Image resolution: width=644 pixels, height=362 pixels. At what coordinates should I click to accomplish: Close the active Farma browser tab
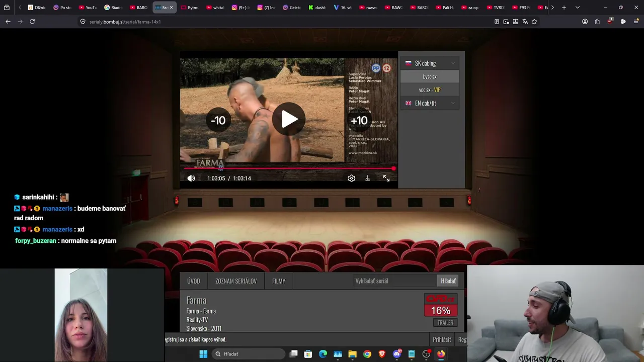coord(171,8)
